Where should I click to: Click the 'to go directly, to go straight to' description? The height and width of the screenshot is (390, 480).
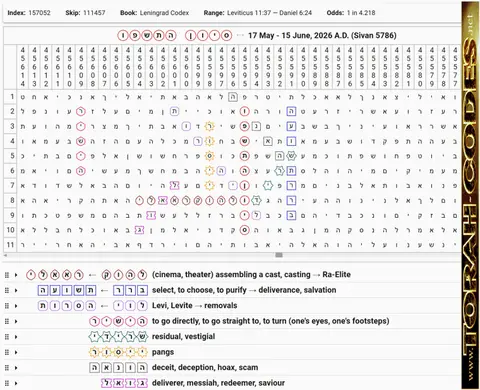[271, 321]
